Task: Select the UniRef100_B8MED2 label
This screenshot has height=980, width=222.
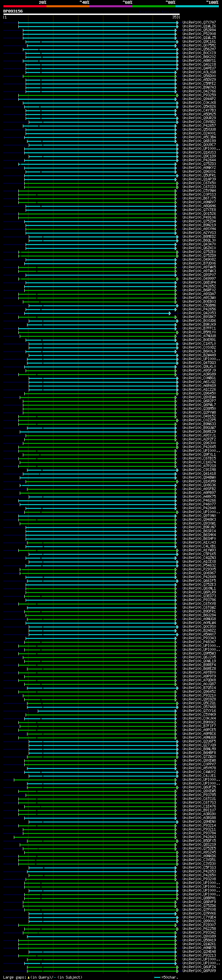Action: click(199, 237)
